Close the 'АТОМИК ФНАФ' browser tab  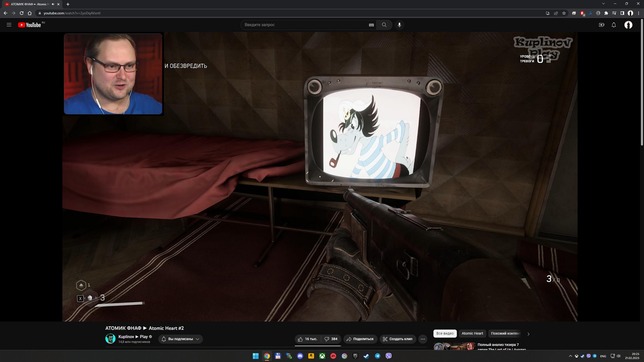(58, 4)
